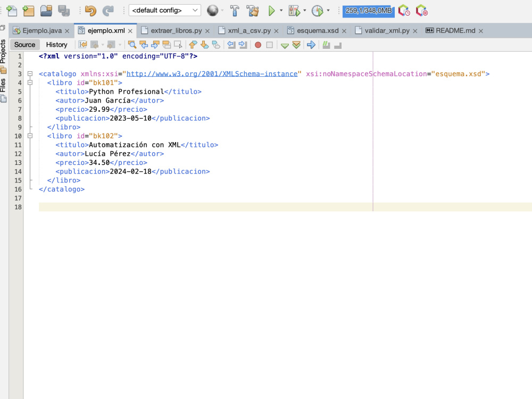Viewport: 532px width, 399px height.
Task: Run XSL Transformation blue arrow icon
Action: [x=311, y=45]
